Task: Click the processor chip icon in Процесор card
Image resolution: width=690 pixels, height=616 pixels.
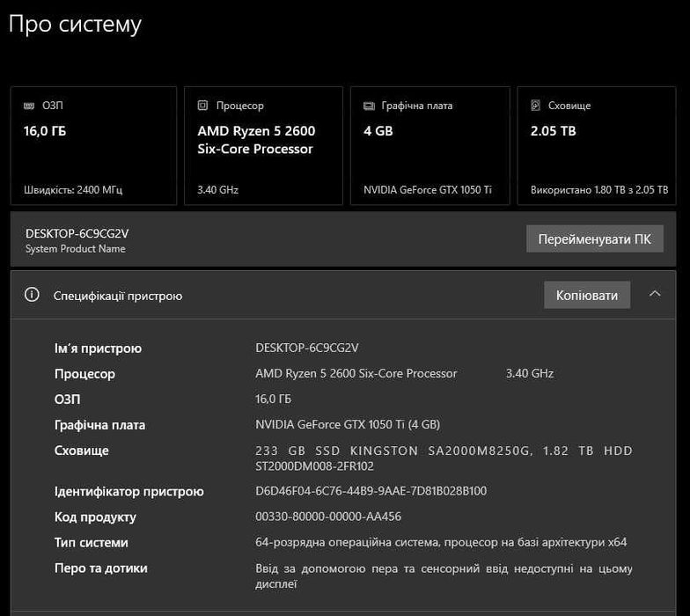Action: pos(202,106)
